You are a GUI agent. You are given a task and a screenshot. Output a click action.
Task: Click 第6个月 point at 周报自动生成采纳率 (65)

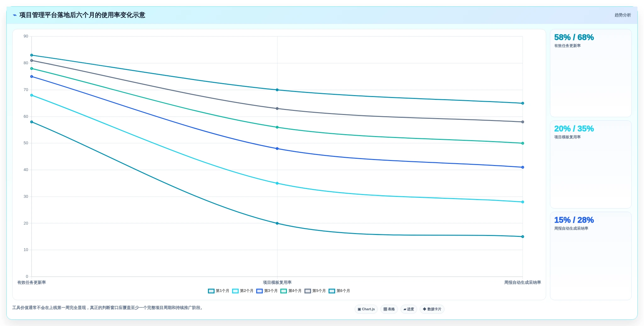point(523,103)
